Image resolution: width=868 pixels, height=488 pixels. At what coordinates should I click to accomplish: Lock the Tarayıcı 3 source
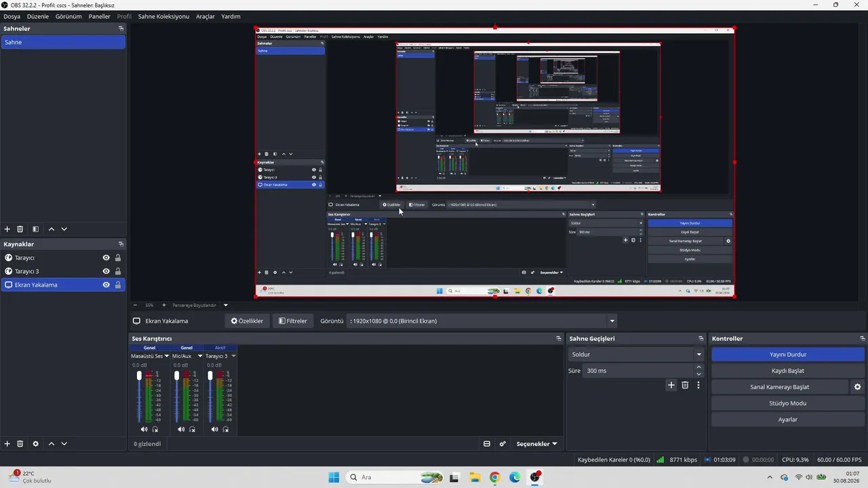[x=118, y=271]
